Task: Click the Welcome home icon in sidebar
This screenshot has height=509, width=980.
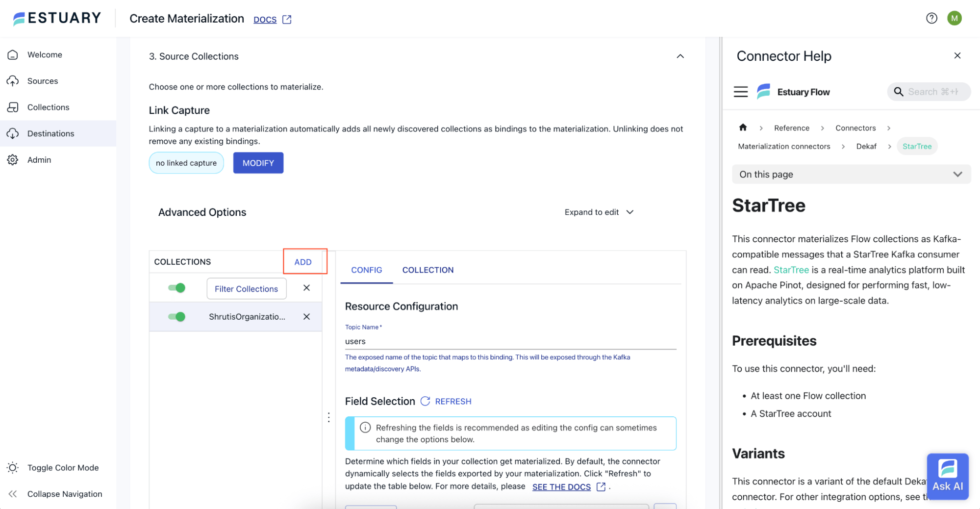Action: [13, 54]
